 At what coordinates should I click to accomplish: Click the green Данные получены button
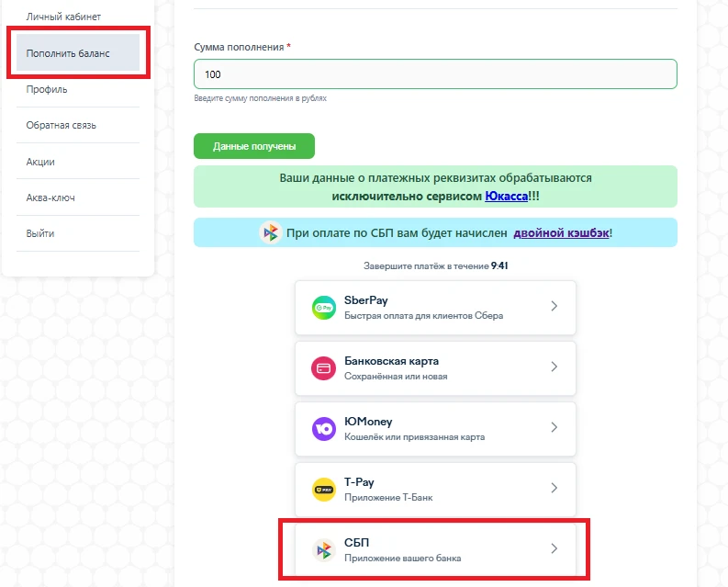254,146
